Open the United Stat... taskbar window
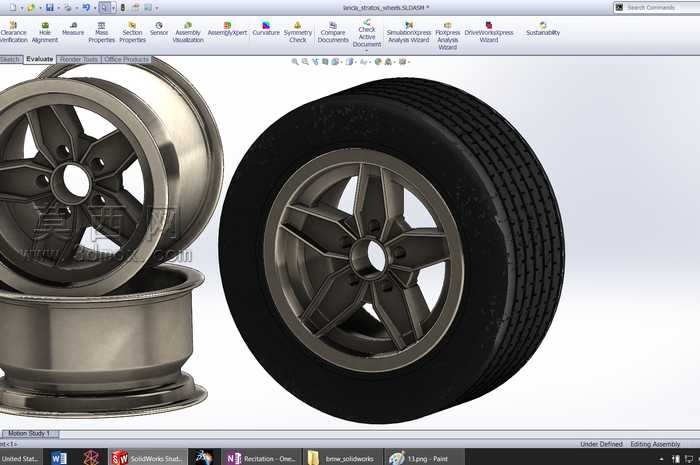 [x=21, y=458]
